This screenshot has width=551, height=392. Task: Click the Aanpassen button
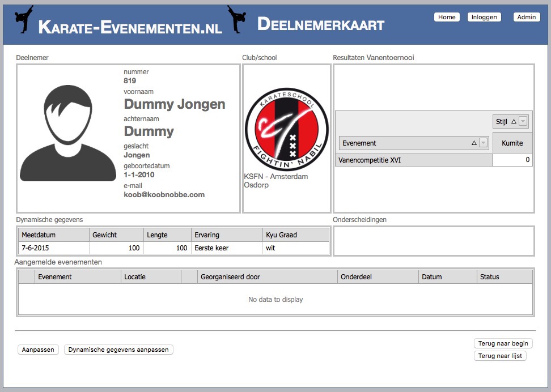38,350
